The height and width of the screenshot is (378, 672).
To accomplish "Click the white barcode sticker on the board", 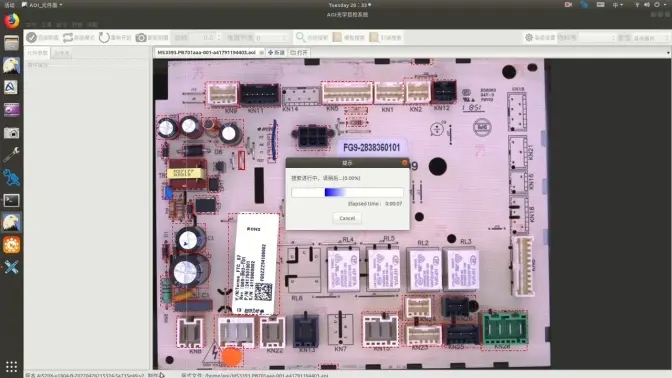I will 255,264.
